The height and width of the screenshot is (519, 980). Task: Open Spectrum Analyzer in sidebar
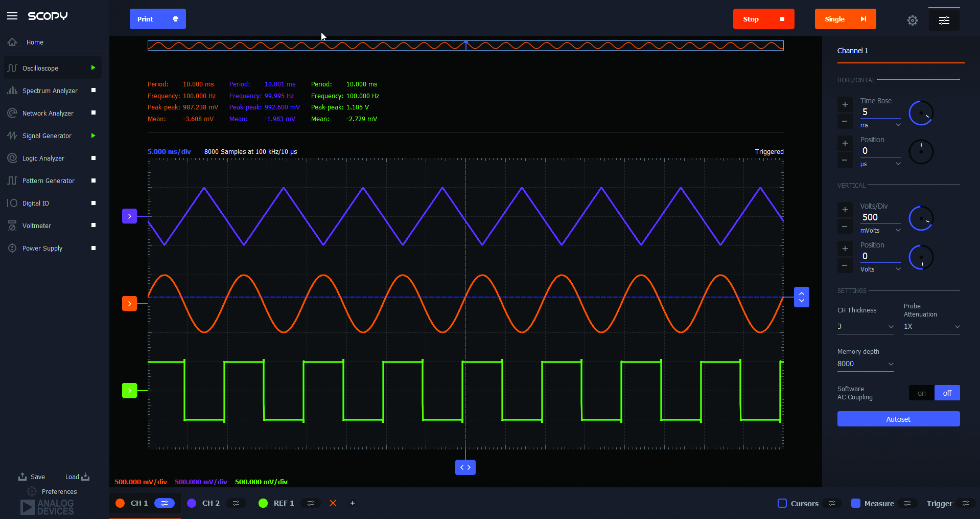[x=50, y=91]
